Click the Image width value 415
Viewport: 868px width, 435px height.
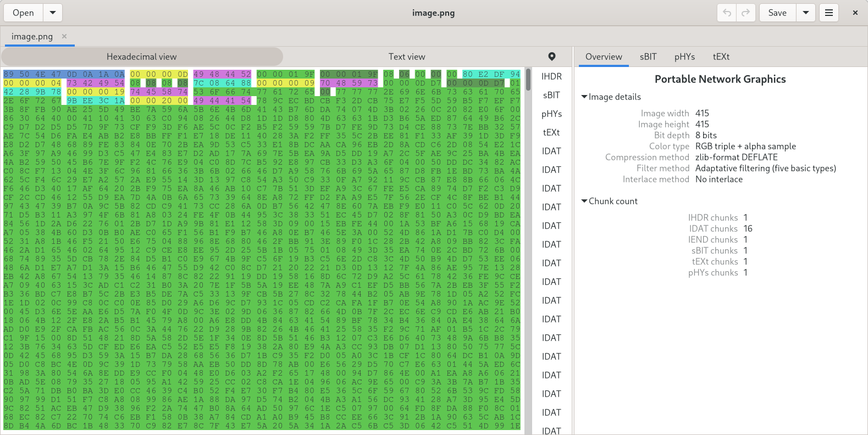[x=702, y=113]
